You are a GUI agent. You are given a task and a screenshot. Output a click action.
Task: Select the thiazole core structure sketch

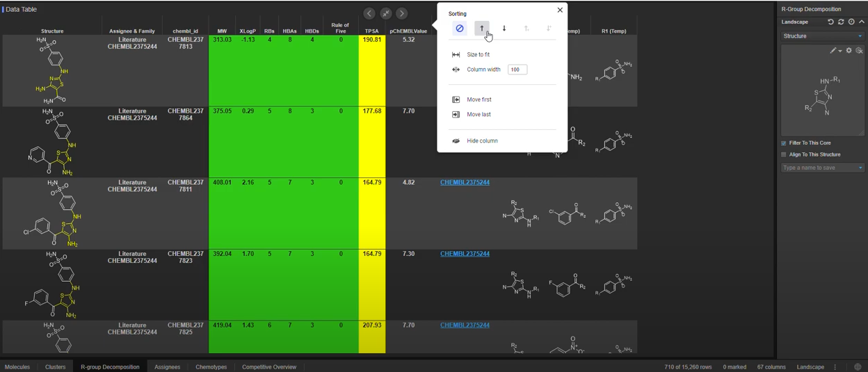click(x=824, y=97)
